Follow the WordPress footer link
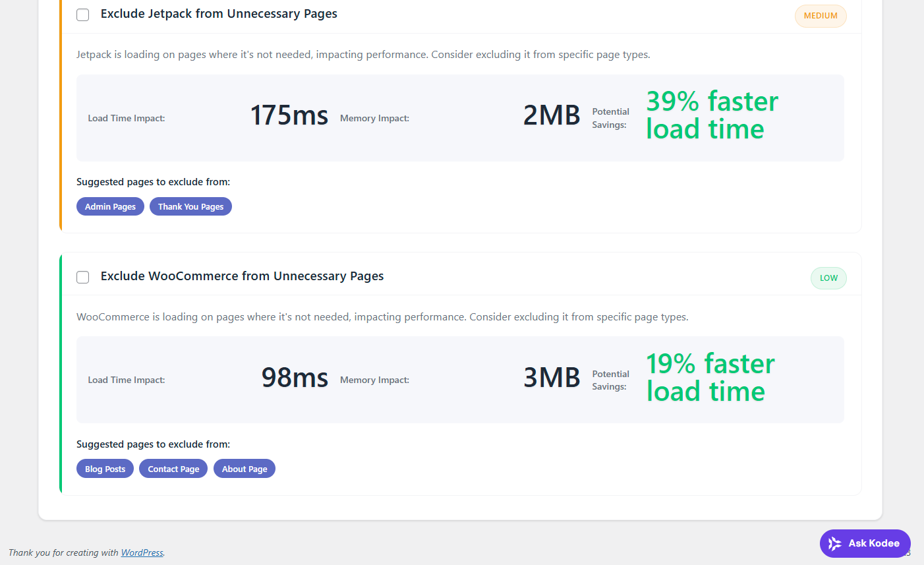Viewport: 924px width, 565px height. pyautogui.click(x=142, y=552)
